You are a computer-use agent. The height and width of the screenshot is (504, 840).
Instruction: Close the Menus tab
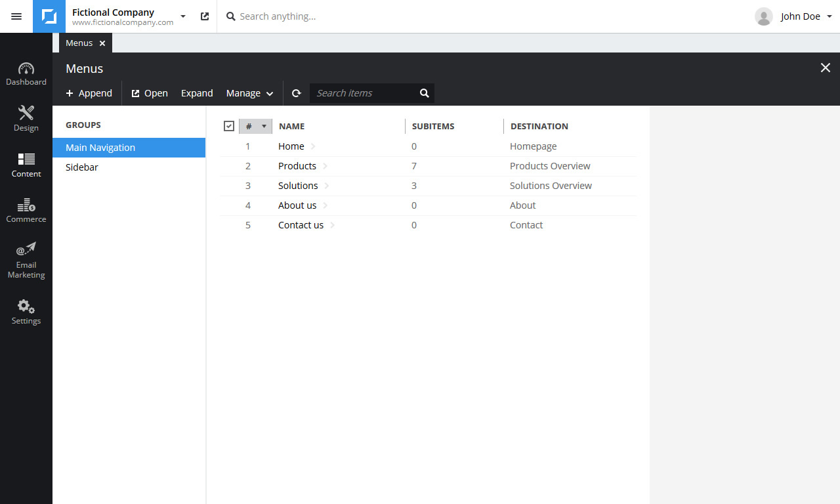[102, 43]
